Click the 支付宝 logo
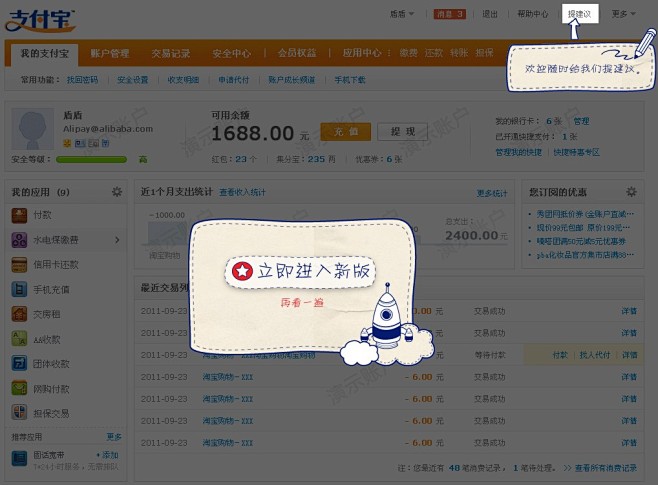This screenshot has width=658, height=485. [40, 18]
